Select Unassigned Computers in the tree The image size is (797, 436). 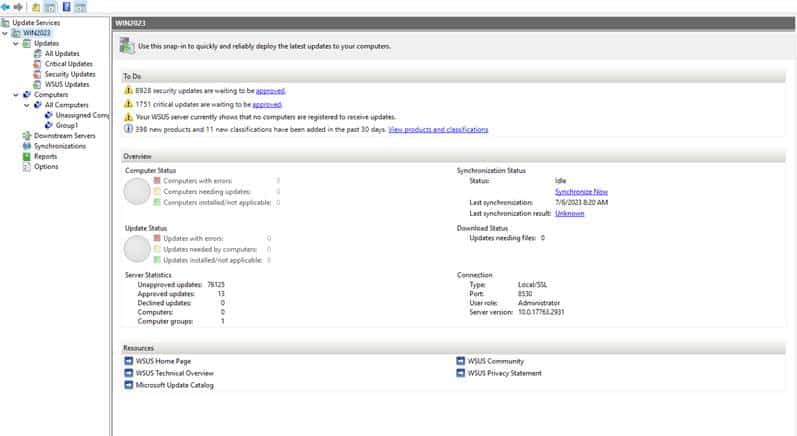tap(82, 115)
